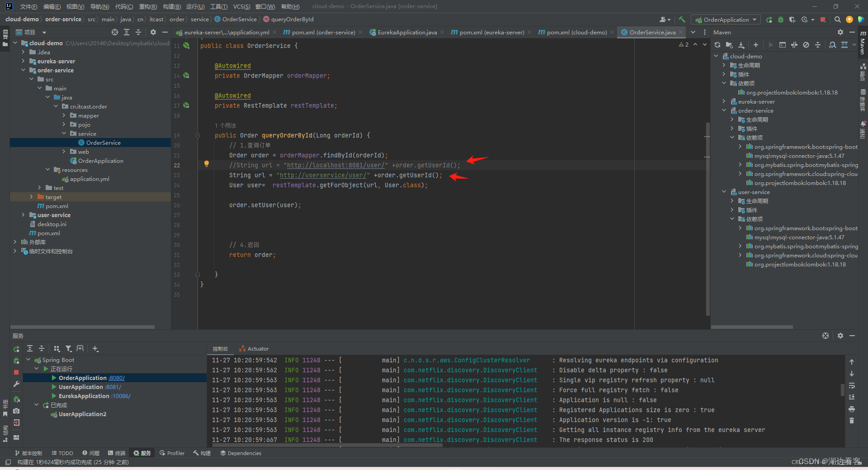Open Maven panel settings gear
The image size is (868, 470).
pyautogui.click(x=840, y=32)
